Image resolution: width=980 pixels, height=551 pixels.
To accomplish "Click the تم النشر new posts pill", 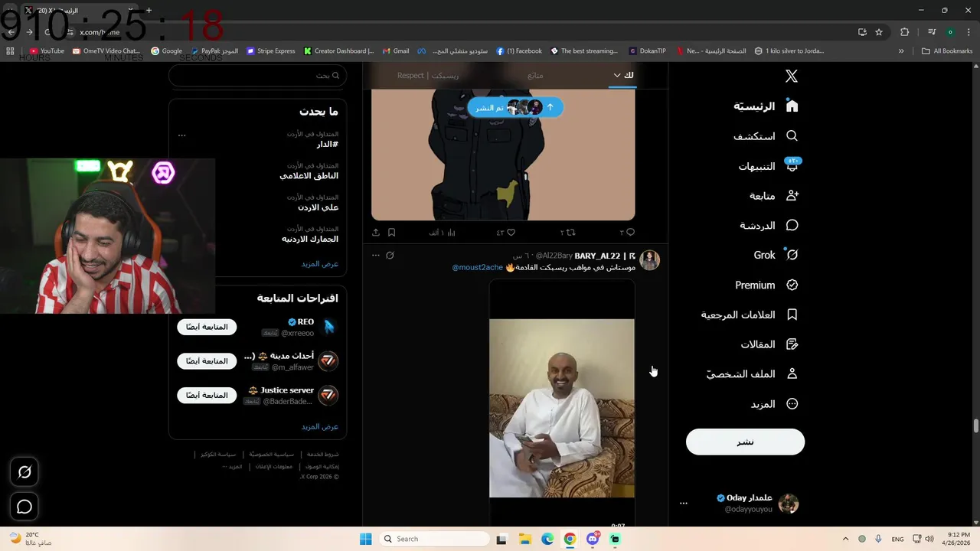I will click(515, 107).
